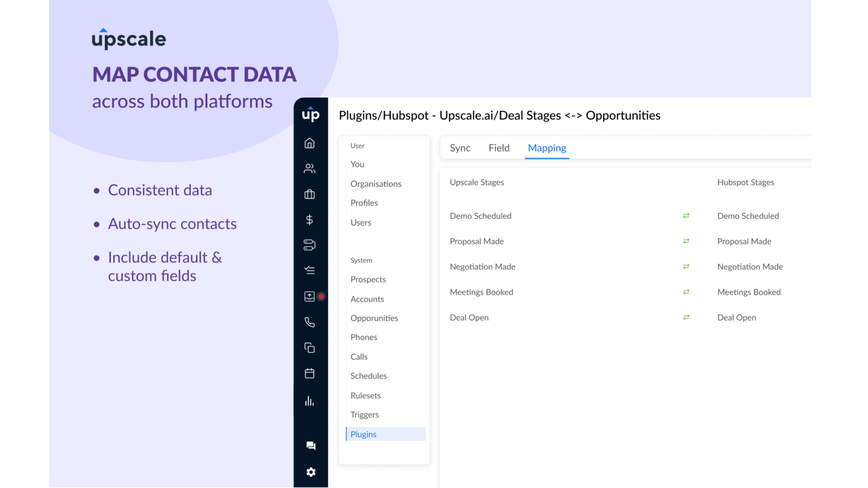Open the Accounts briefcase icon
The image size is (868, 488).
[x=310, y=194]
